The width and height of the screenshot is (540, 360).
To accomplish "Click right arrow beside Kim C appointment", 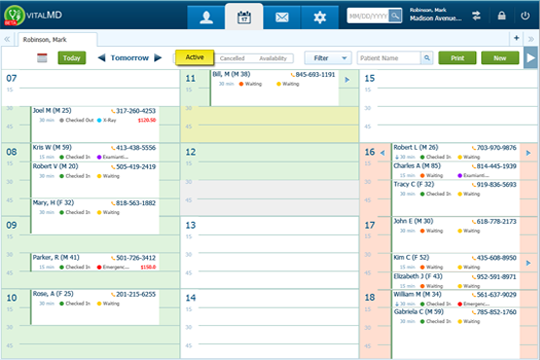I will click(528, 263).
